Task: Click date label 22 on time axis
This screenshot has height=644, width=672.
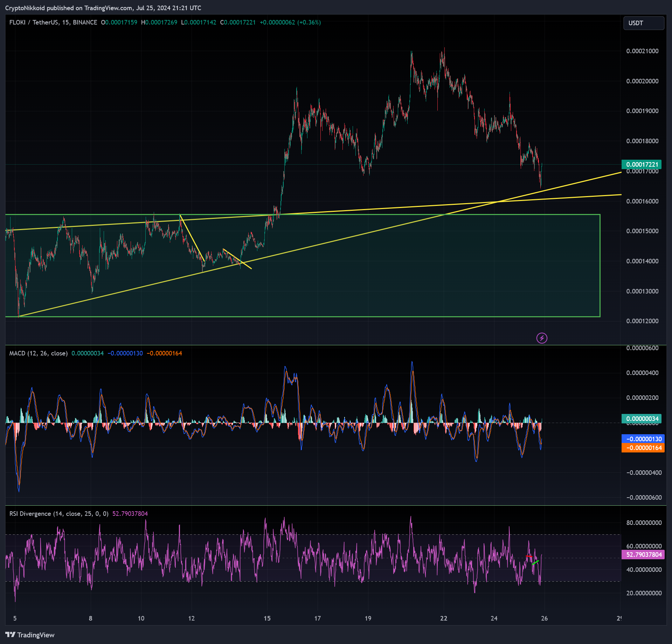Action: click(444, 618)
